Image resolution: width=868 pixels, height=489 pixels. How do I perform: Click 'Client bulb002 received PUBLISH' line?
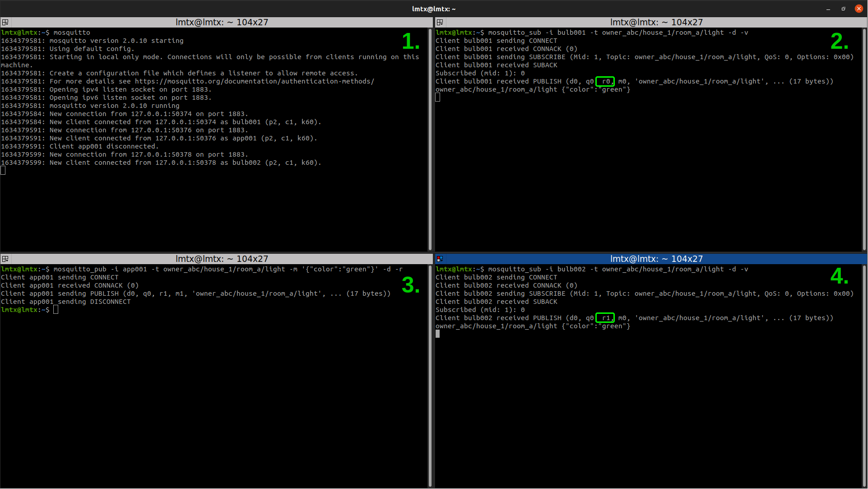[634, 318]
